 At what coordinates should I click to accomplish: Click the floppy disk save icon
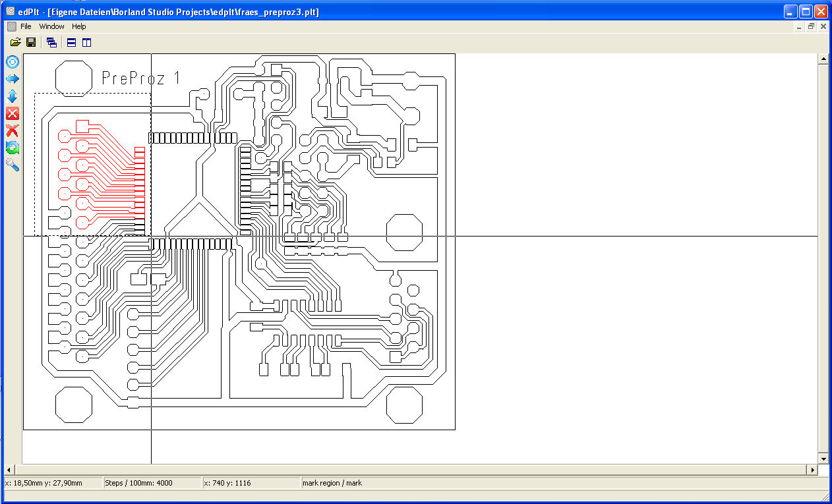click(31, 43)
